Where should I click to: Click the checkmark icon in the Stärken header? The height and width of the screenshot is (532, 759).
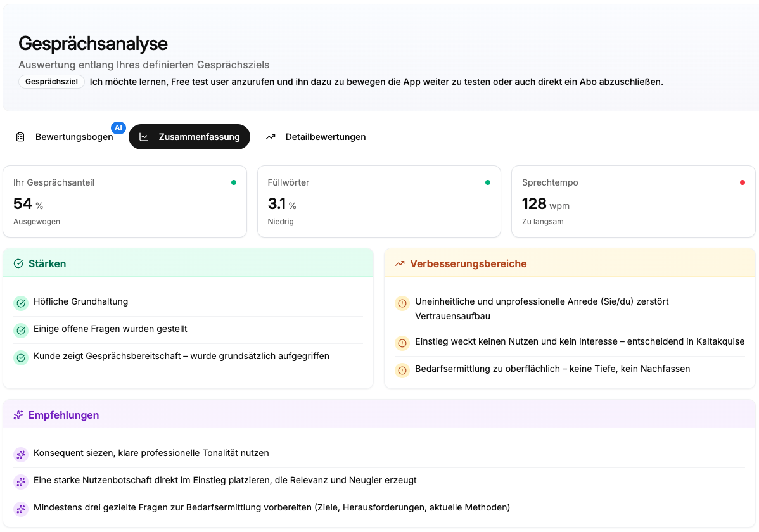coord(18,263)
